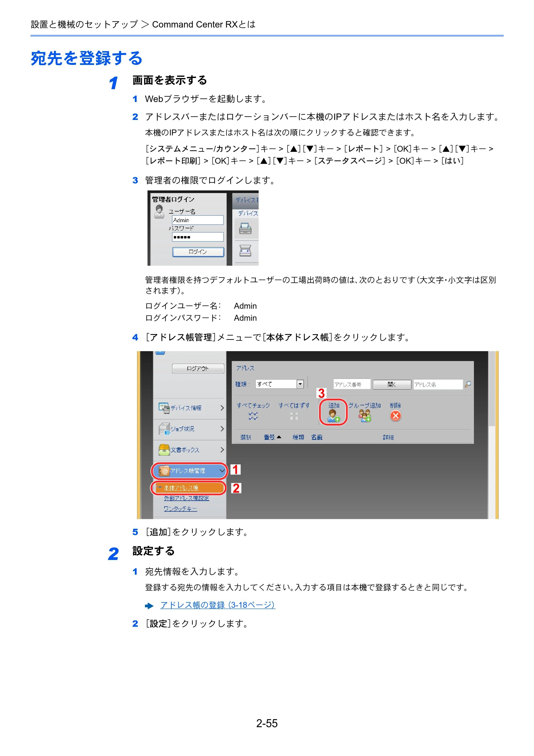Click the printer device icon in login screenshot
534x756 pixels.
(x=245, y=229)
